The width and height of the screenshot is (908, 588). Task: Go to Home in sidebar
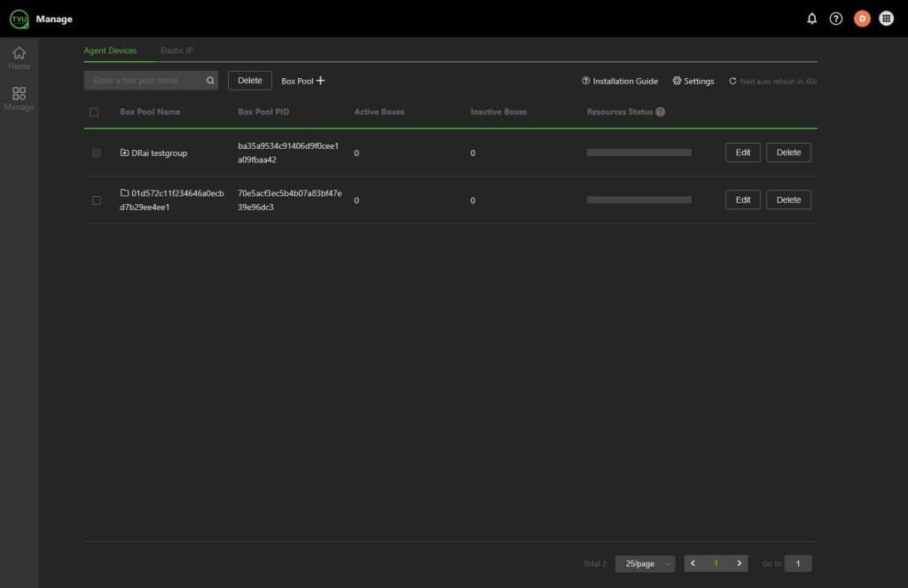pos(19,58)
